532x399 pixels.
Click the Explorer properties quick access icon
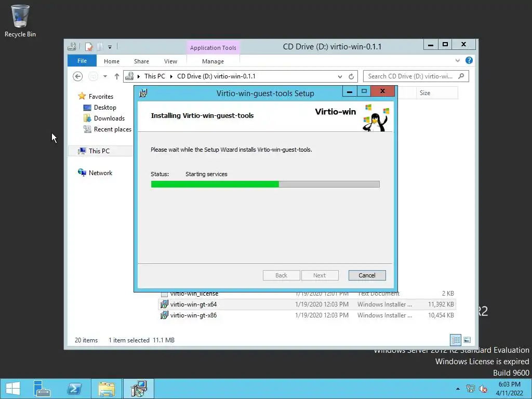pos(88,46)
